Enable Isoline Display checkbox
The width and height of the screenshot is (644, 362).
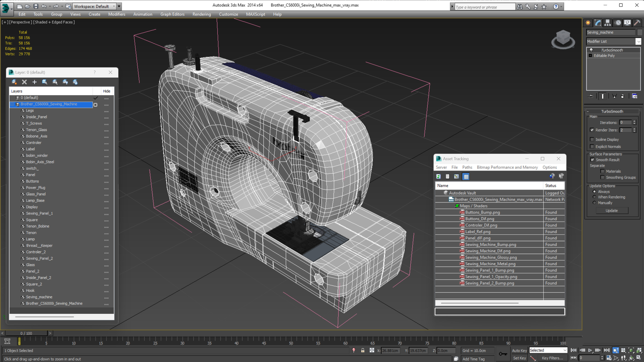point(592,139)
